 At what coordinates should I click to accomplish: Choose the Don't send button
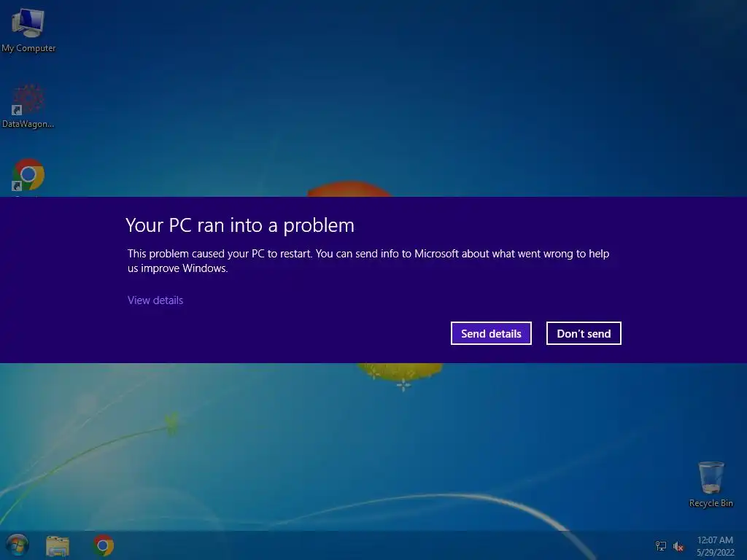point(584,333)
